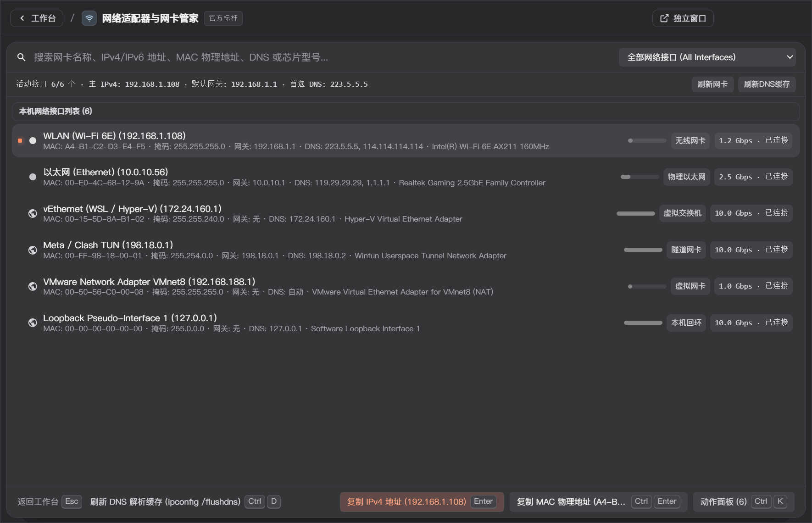The image size is (812, 523).
Task: Click the external window icon on 独立窗口
Action: click(664, 18)
